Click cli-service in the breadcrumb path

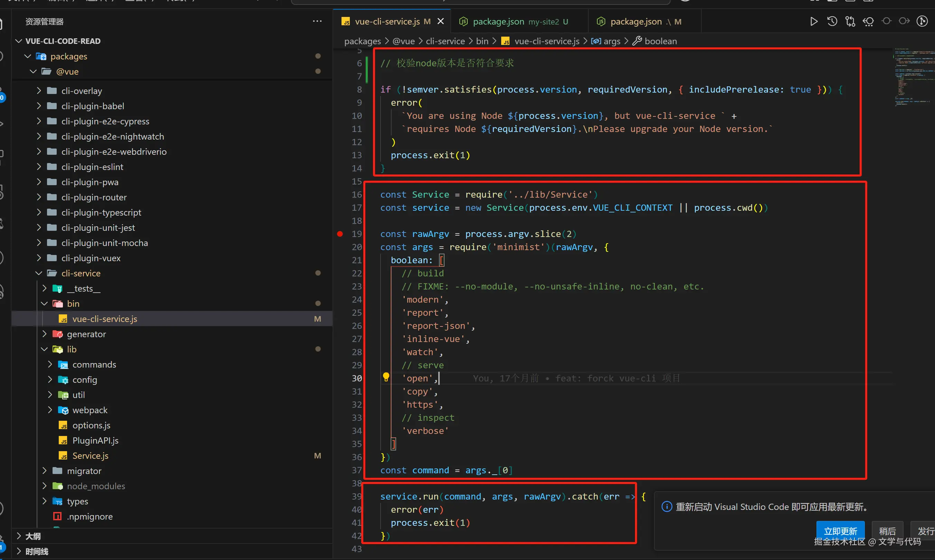[x=445, y=41]
